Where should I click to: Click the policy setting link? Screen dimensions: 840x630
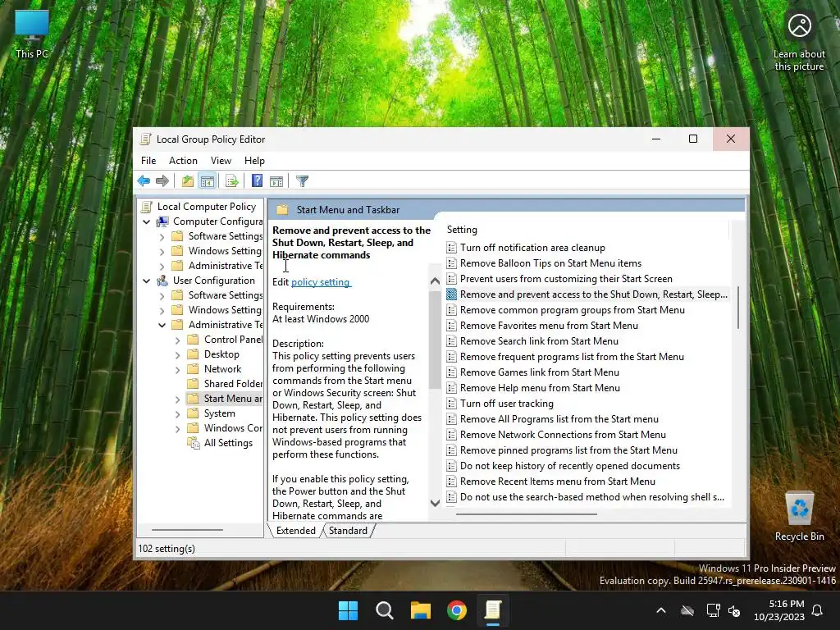pos(321,282)
